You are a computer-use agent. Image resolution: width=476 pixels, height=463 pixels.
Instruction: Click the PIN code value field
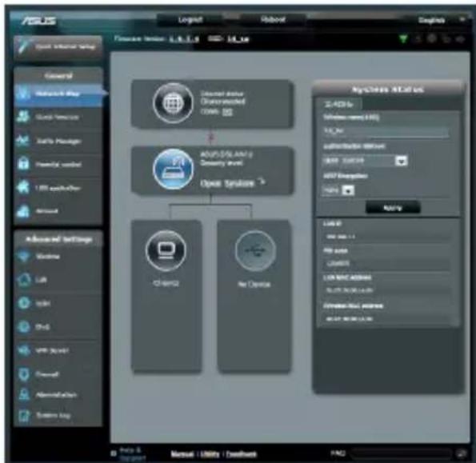click(x=386, y=263)
